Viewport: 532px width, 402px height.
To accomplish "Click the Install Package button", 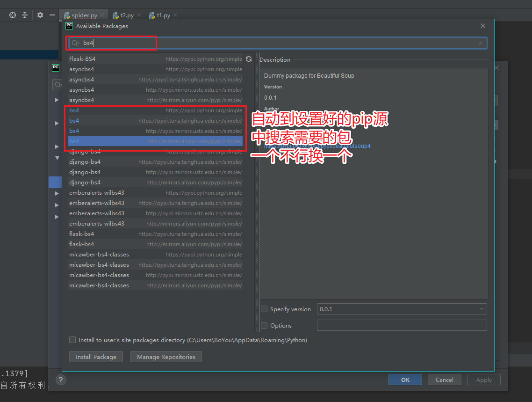I will [96, 357].
